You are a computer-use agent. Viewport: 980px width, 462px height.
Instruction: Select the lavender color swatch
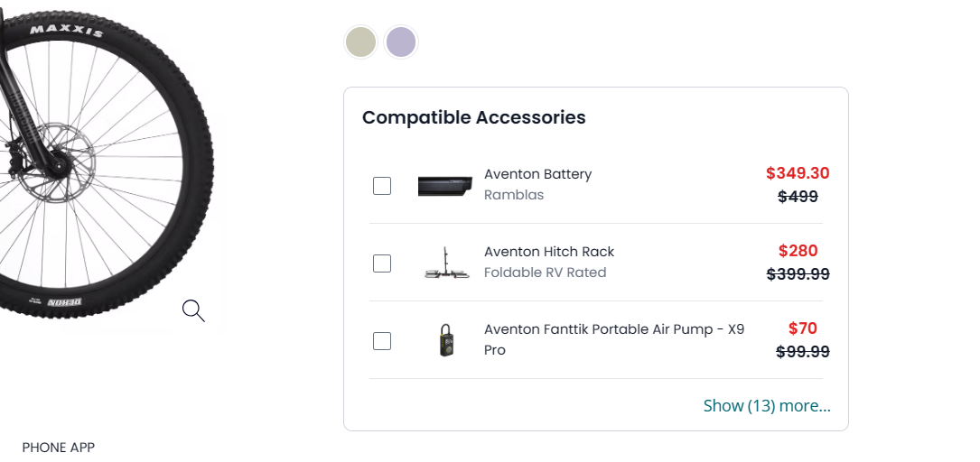(x=401, y=42)
